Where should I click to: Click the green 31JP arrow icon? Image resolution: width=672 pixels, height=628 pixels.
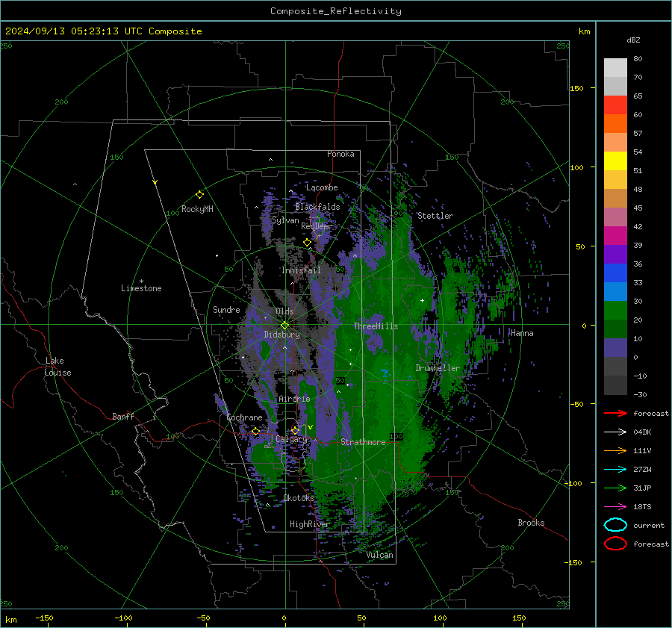[x=615, y=488]
